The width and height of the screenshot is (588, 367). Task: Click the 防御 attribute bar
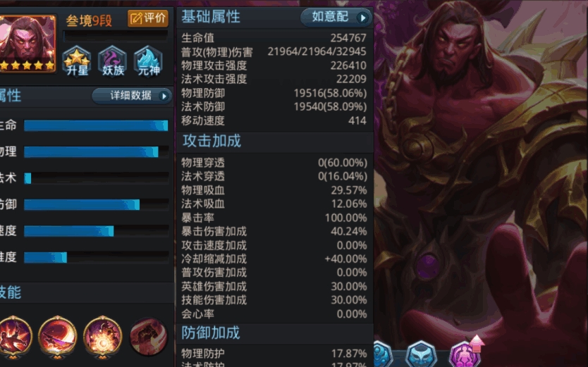pos(96,204)
